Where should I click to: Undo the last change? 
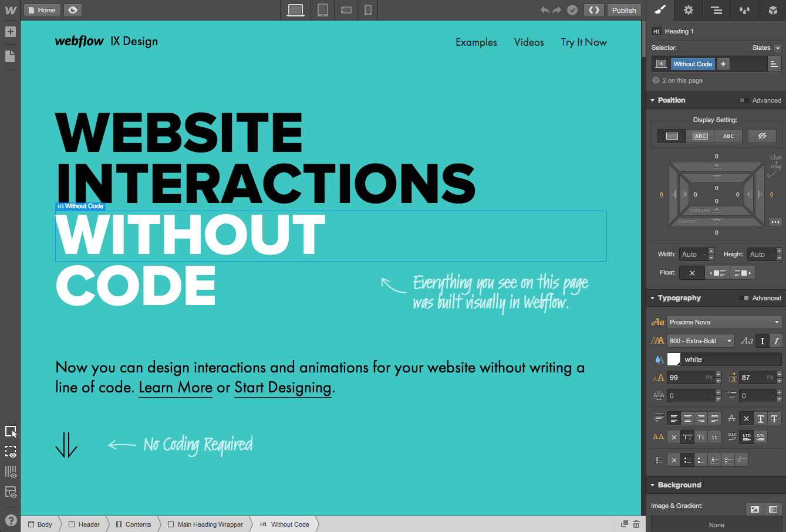tap(545, 10)
